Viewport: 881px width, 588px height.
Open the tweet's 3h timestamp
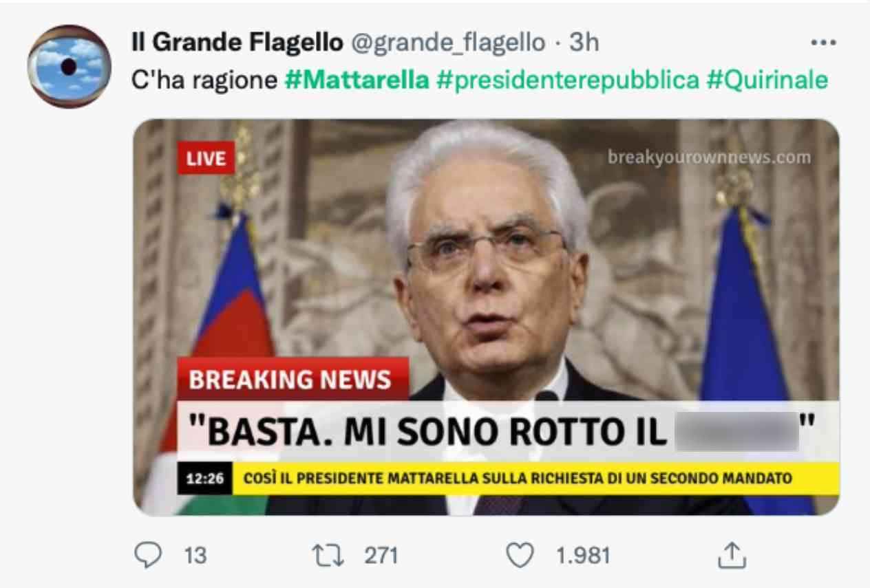click(584, 43)
